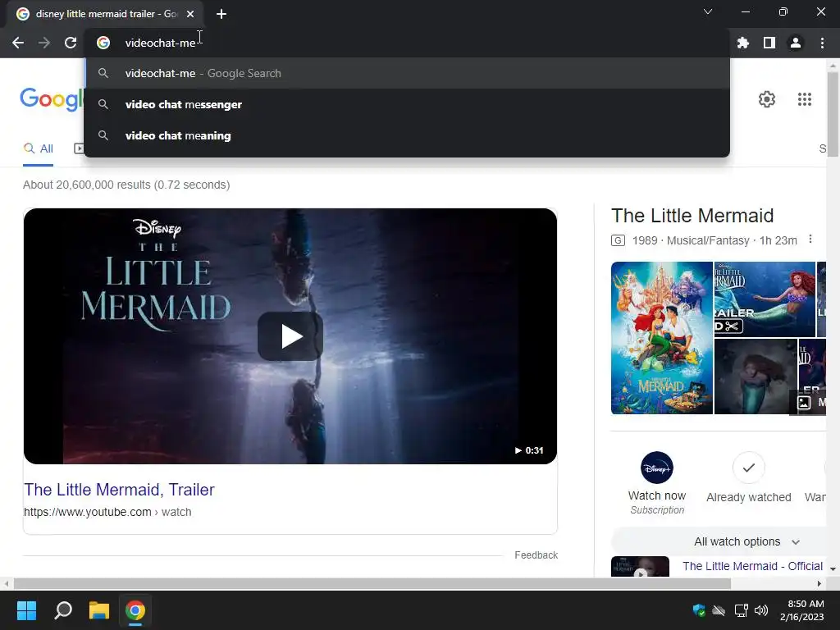Click the 0:31 duration badge on video
This screenshot has width=840, height=630.
[529, 450]
